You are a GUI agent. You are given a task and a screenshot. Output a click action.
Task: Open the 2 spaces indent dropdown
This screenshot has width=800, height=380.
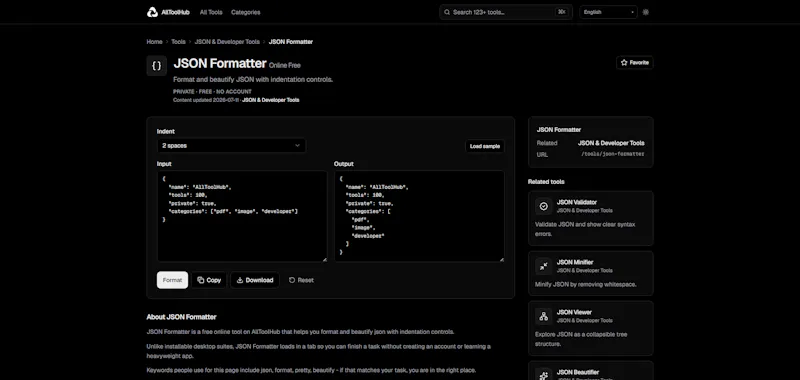231,145
